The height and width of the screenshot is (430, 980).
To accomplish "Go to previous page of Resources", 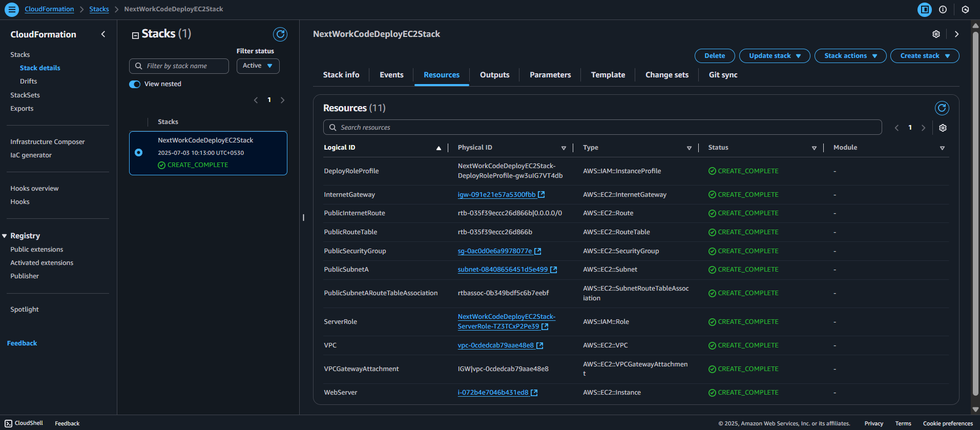I will (896, 128).
